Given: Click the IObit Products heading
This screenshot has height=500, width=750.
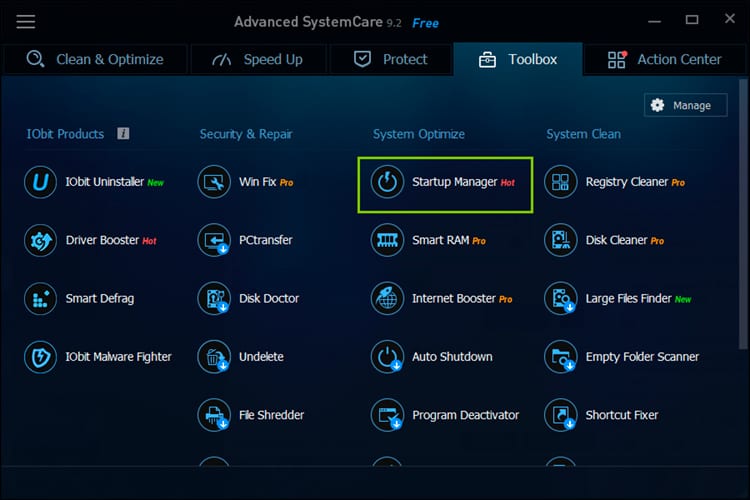Looking at the screenshot, I should [65, 134].
